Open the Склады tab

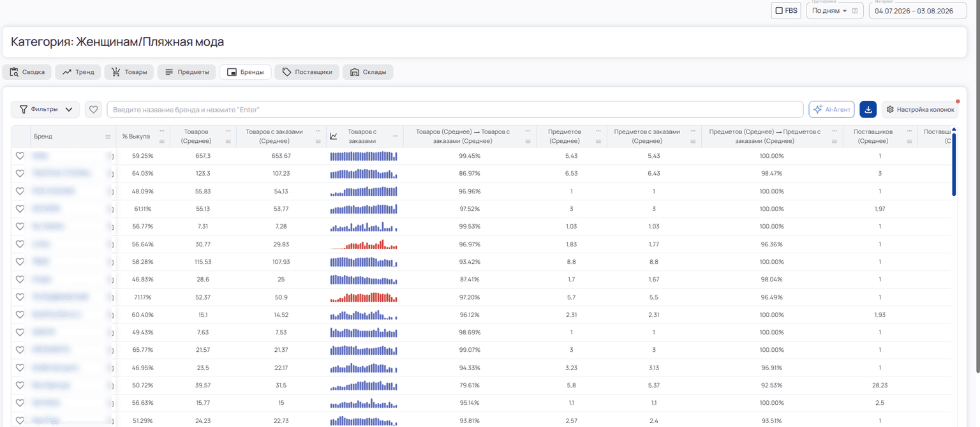click(368, 72)
